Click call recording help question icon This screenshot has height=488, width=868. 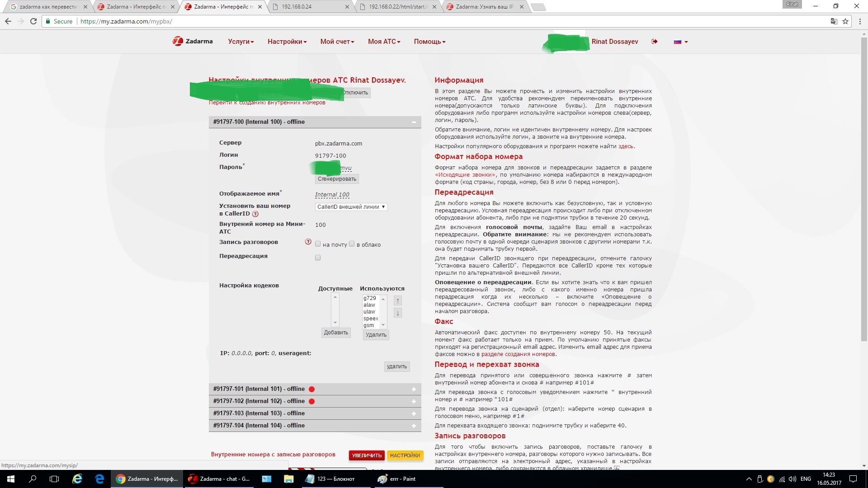(308, 242)
